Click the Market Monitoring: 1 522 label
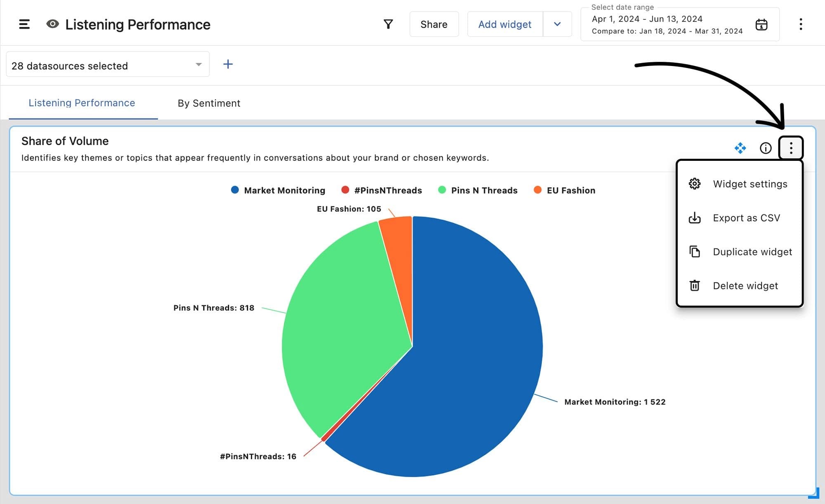Viewport: 825px width, 504px height. click(615, 402)
